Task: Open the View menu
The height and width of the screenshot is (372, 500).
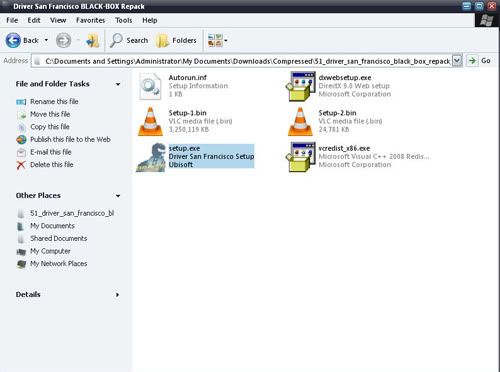Action: [58, 20]
